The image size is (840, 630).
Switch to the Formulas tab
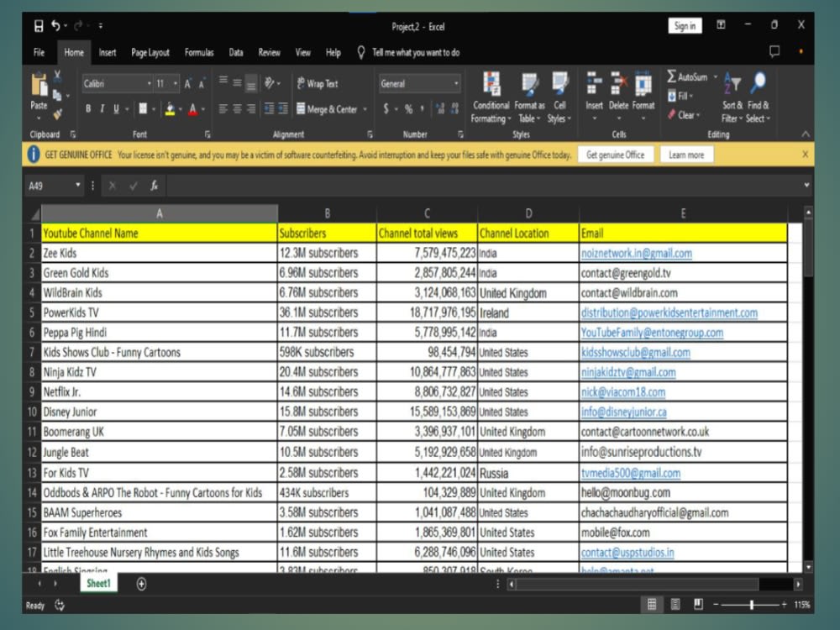click(x=199, y=52)
